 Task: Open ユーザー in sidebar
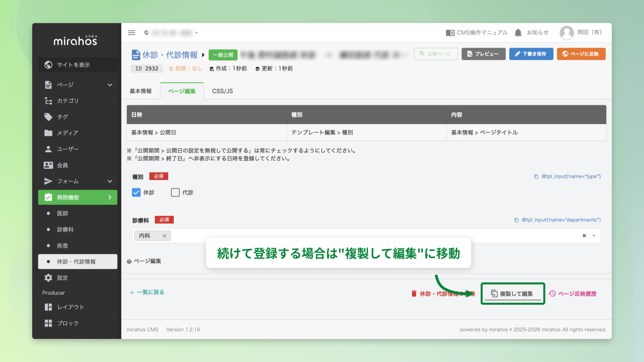(x=78, y=149)
